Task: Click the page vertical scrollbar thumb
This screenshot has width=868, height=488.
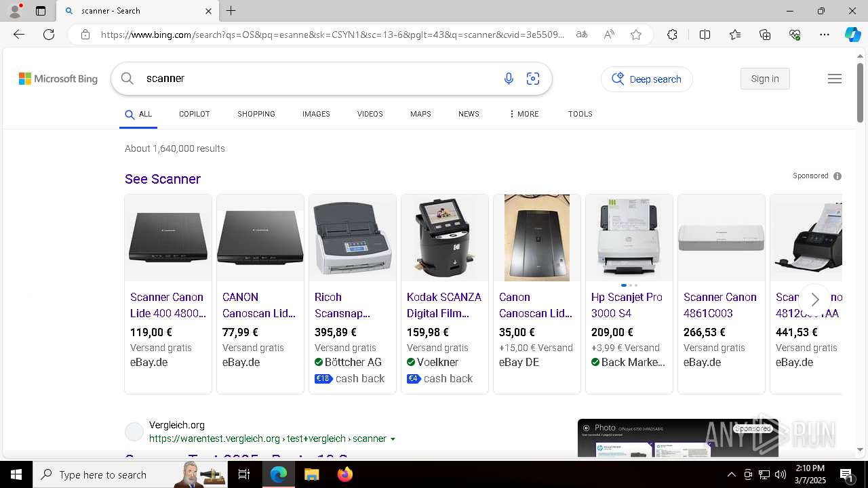Action: pos(860,91)
